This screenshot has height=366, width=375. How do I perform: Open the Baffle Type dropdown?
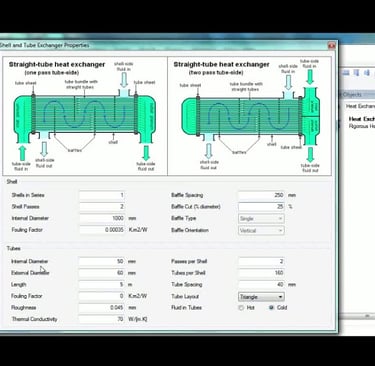coord(261,218)
